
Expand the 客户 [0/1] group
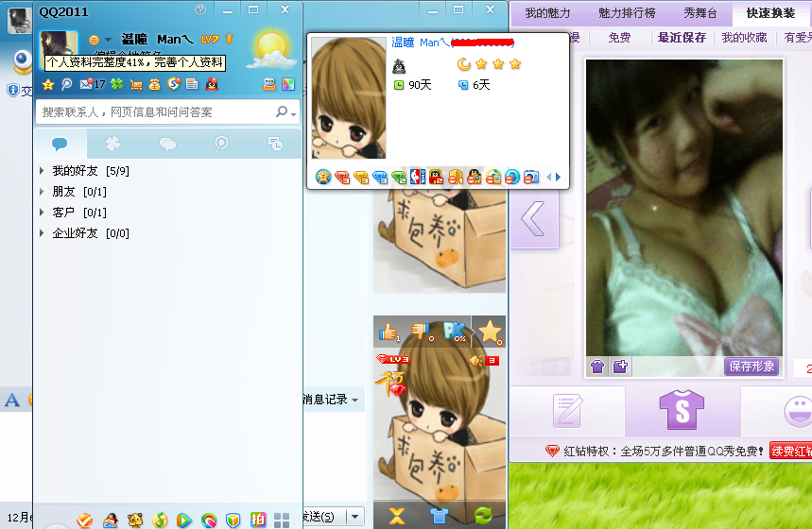(x=42, y=213)
